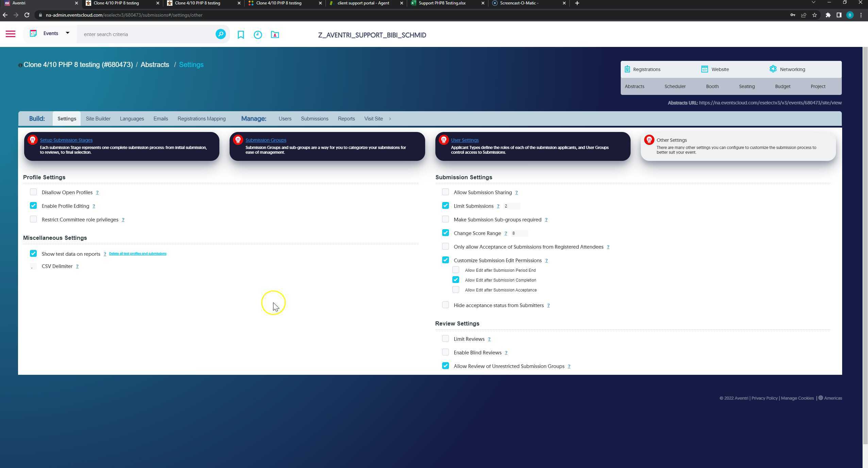868x468 pixels.
Task: Click the Registrations module icon
Action: point(627,69)
